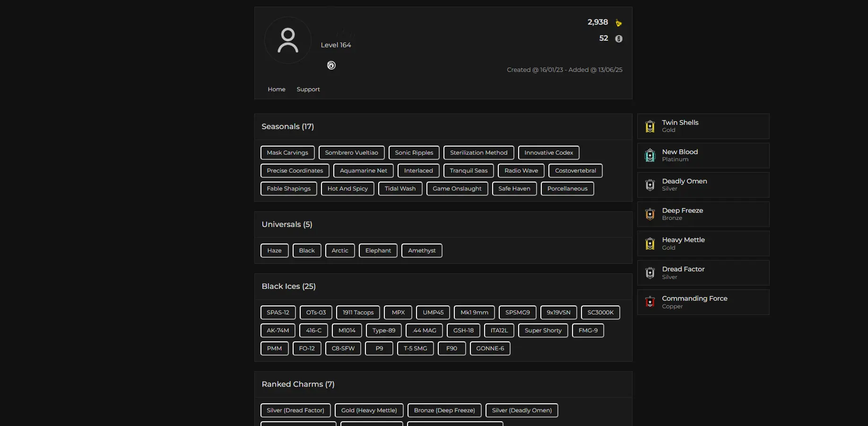
Task: Click the Heavy Mettle gold rank badge
Action: [x=650, y=243]
